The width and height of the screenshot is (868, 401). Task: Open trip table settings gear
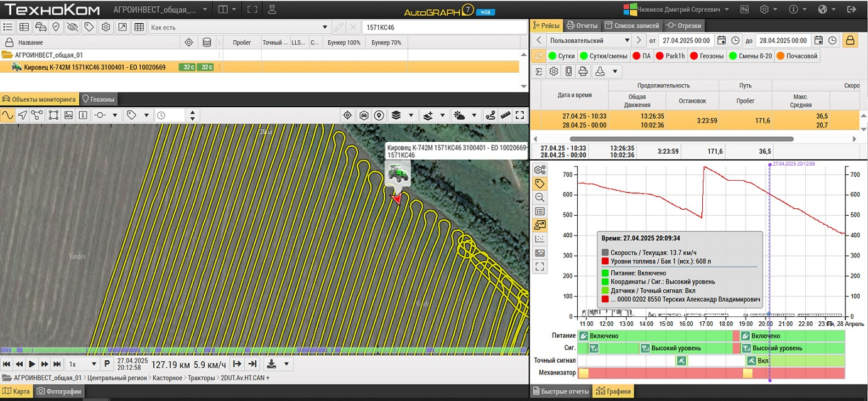pos(553,72)
